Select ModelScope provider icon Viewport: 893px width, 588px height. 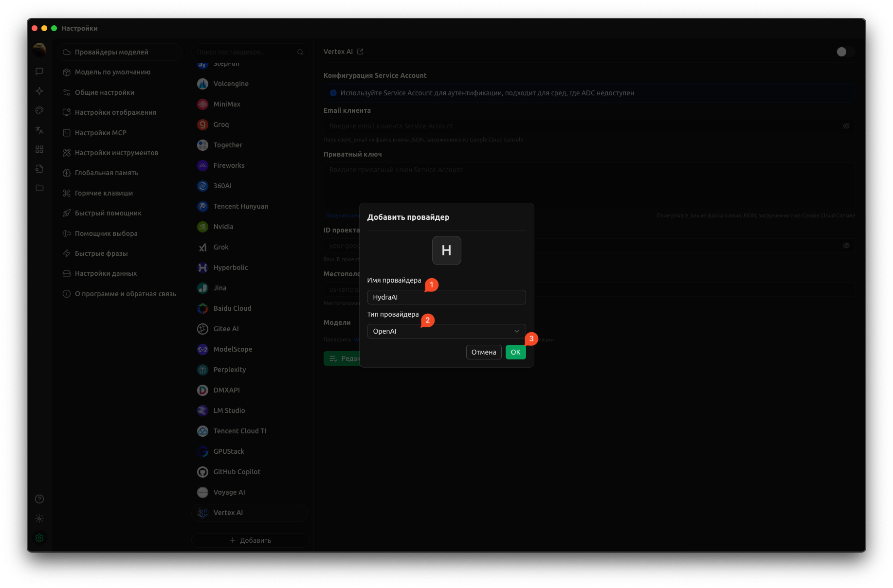(203, 349)
